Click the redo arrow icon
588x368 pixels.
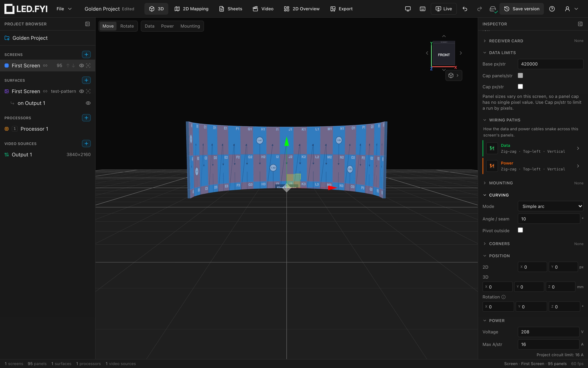tap(479, 9)
